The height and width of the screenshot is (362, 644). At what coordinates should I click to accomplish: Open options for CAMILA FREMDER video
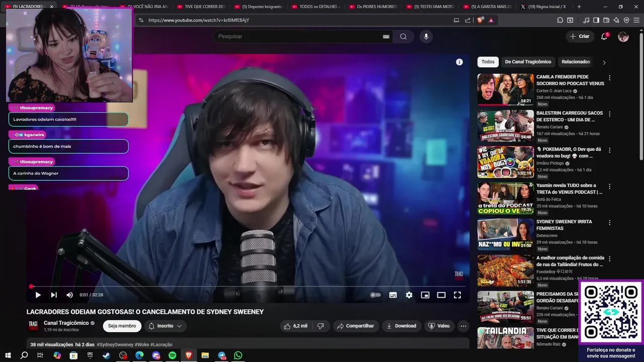click(x=610, y=78)
